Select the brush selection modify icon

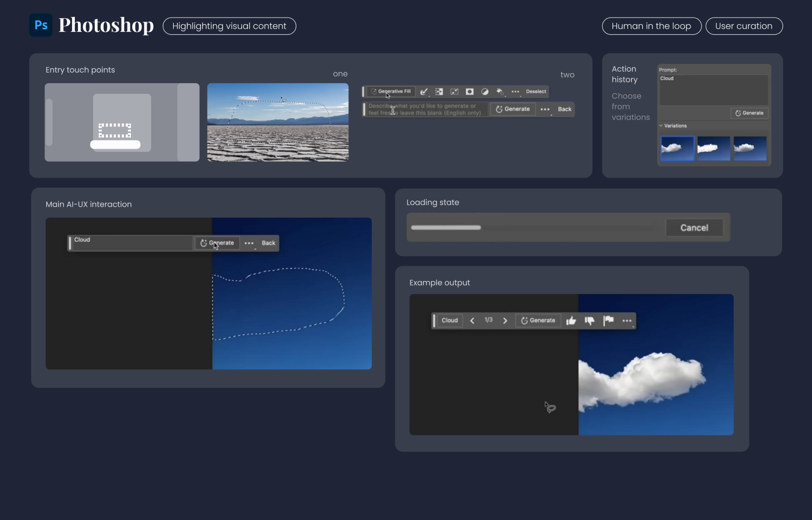424,91
